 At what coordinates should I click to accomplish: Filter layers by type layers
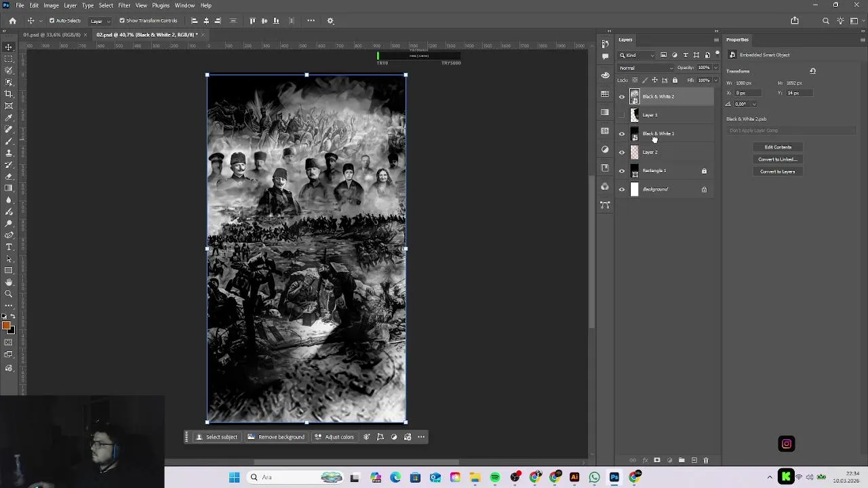pyautogui.click(x=685, y=55)
